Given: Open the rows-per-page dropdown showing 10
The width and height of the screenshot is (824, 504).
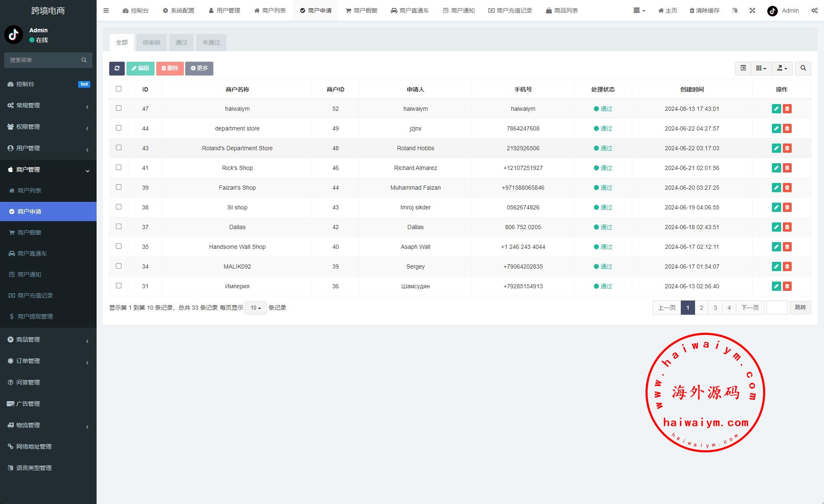Looking at the screenshot, I should 255,308.
